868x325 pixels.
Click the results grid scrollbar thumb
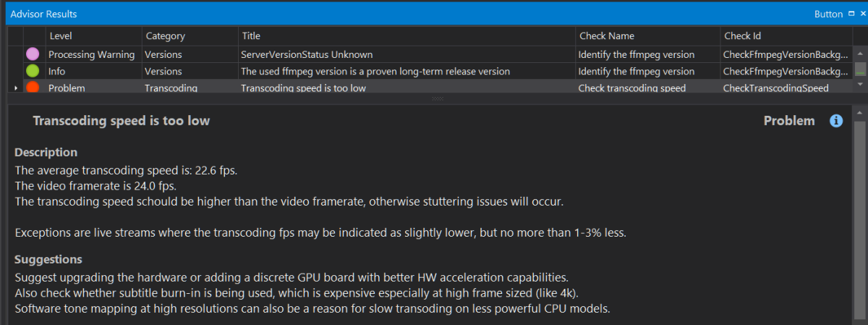coord(860,70)
